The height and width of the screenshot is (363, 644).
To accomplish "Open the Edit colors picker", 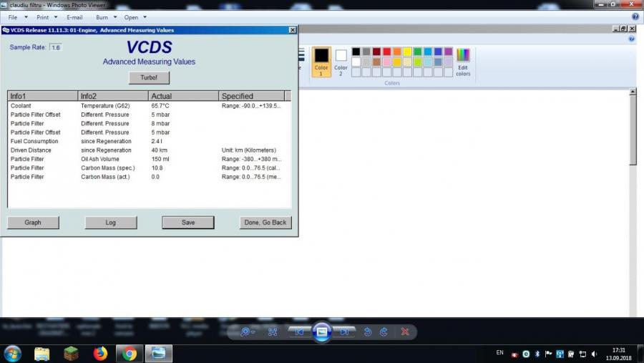I will pos(463,62).
